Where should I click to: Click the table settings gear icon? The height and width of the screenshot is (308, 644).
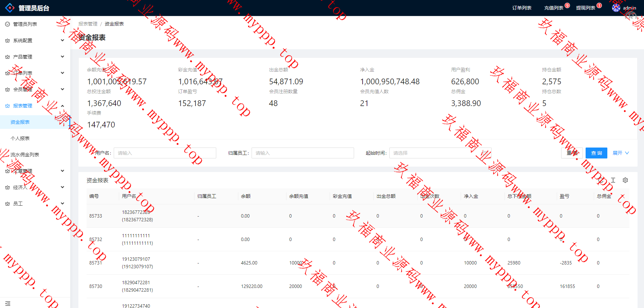tap(625, 180)
